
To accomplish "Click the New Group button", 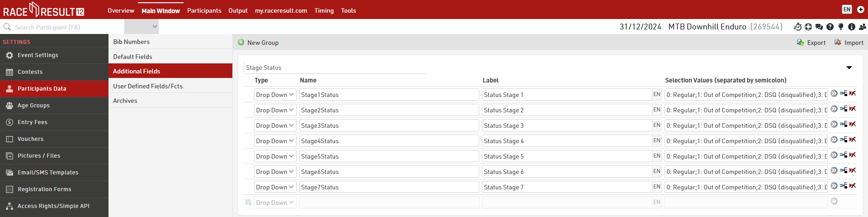I will pyautogui.click(x=258, y=43).
